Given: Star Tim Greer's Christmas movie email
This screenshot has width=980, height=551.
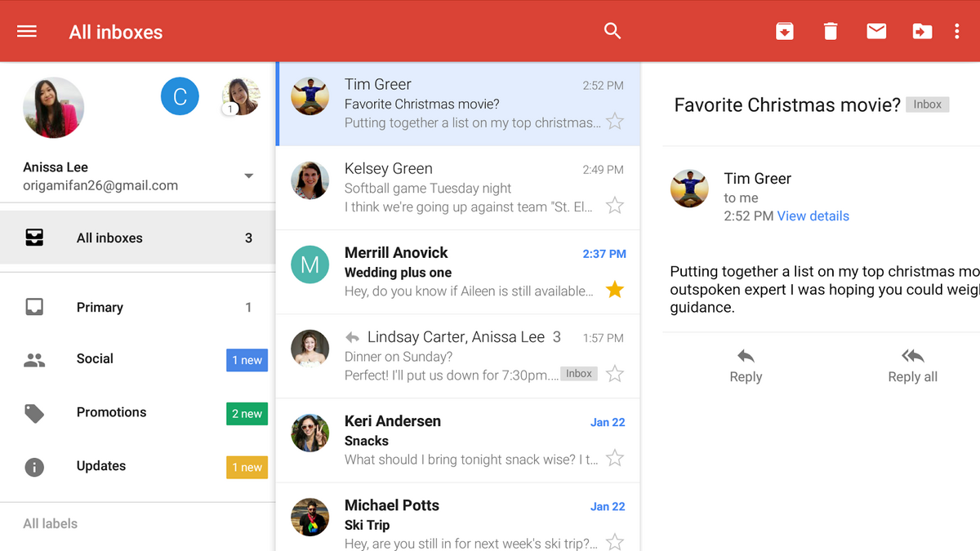Looking at the screenshot, I should [x=614, y=121].
